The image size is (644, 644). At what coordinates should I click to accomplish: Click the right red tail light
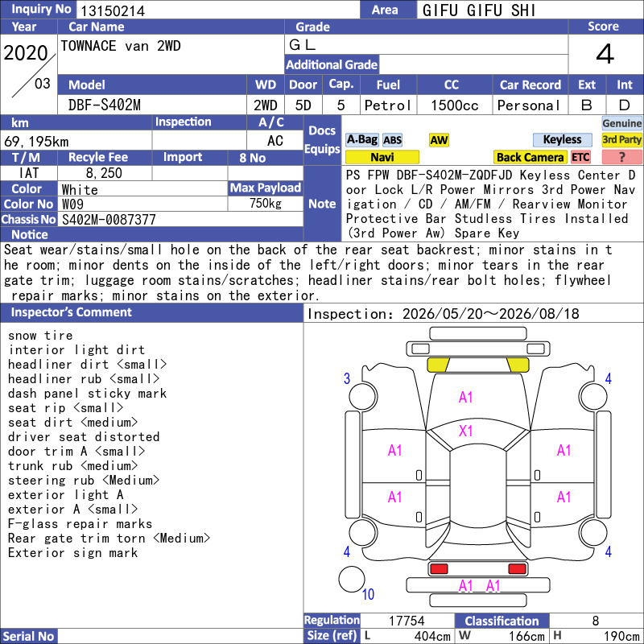(x=517, y=569)
